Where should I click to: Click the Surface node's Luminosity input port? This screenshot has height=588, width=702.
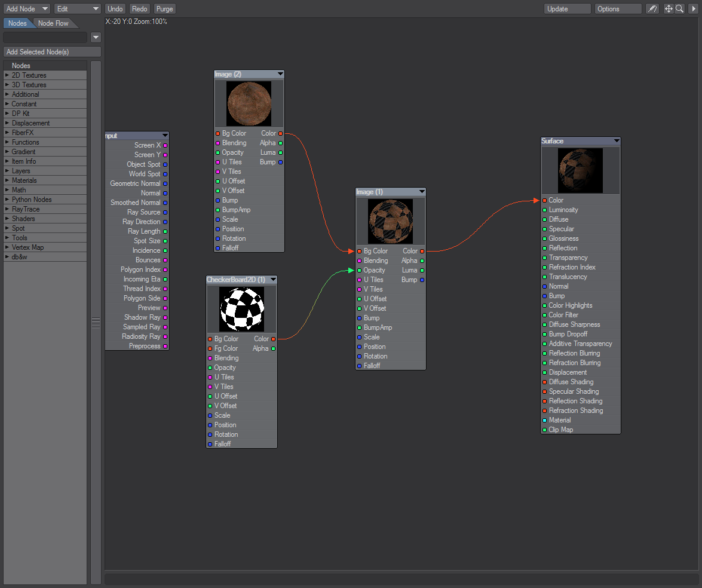pos(544,210)
